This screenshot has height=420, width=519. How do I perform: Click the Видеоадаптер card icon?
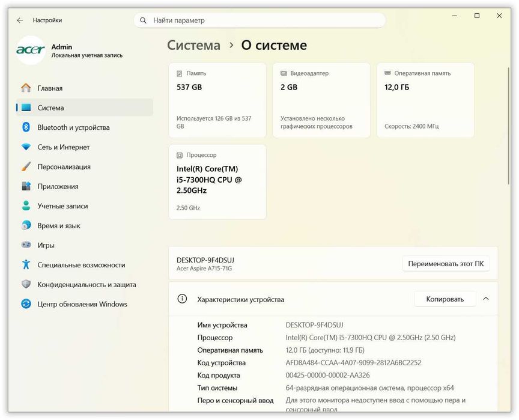pos(284,73)
